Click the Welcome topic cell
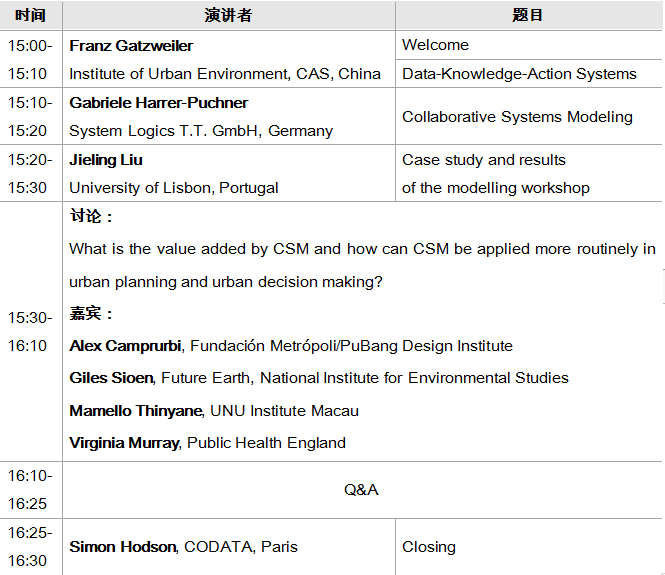Viewport: 665px width, 575px height. 435,45
